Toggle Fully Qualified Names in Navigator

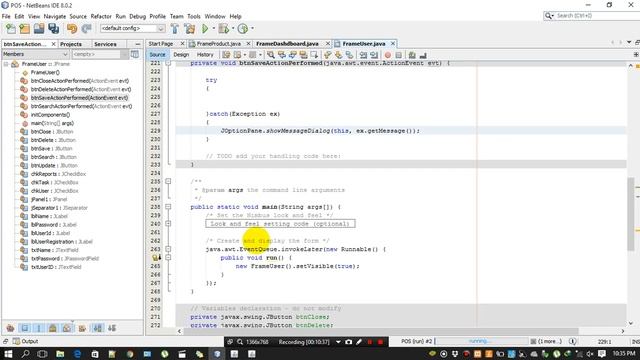click(82, 328)
